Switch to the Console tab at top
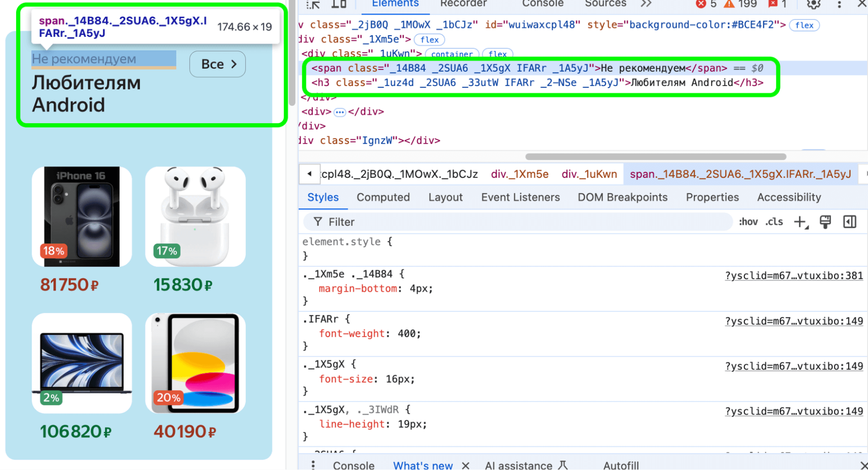868x470 pixels. point(543,3)
